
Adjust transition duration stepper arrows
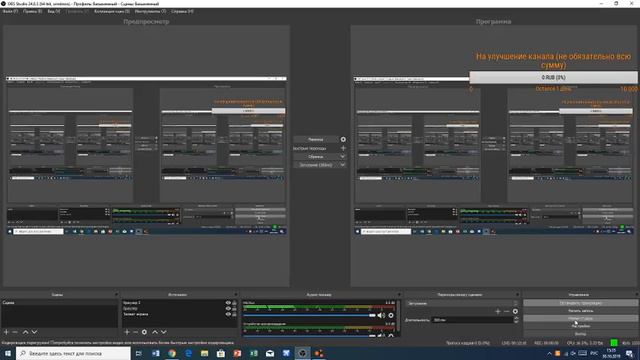pyautogui.click(x=516, y=320)
